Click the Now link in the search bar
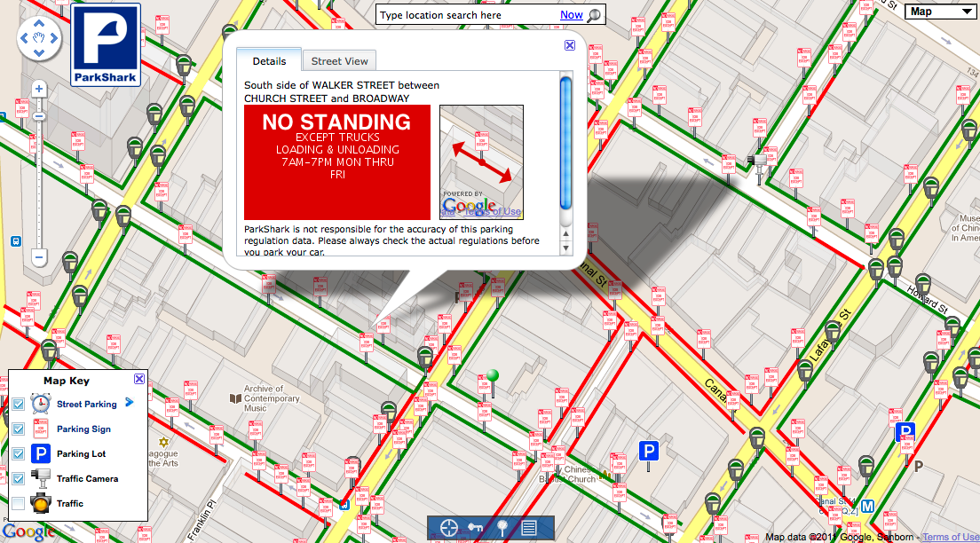This screenshot has height=543, width=980. pyautogui.click(x=572, y=15)
